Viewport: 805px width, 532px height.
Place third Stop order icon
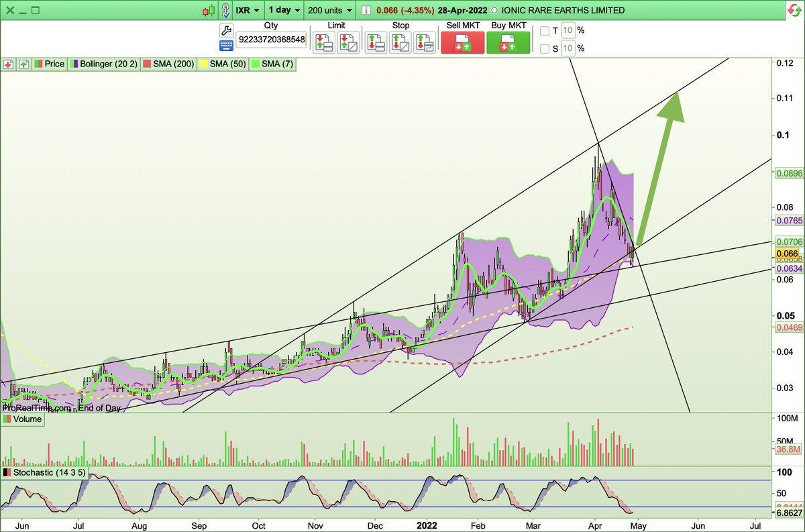tap(425, 42)
